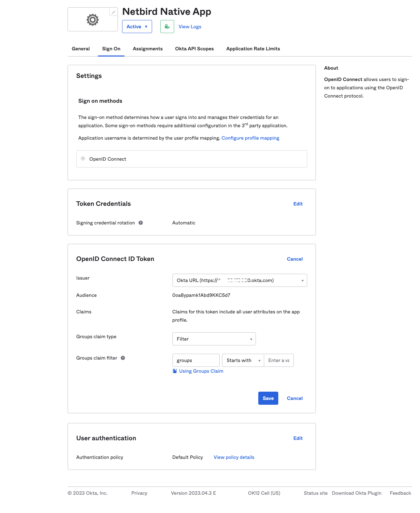Open the Application Rate Limits tab

(253, 49)
